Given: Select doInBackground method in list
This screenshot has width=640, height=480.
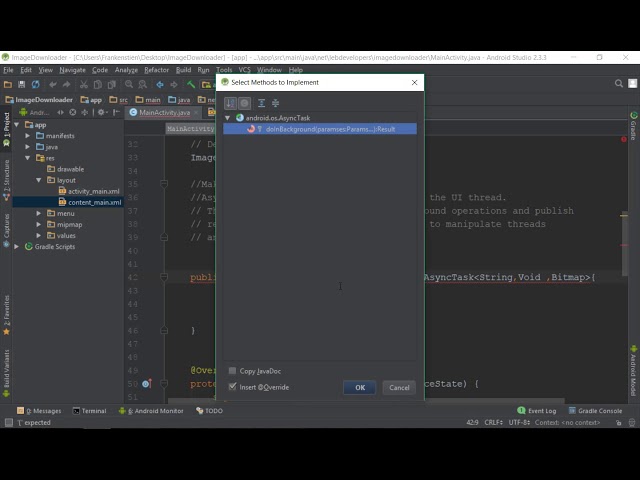Looking at the screenshot, I should pos(320,129).
